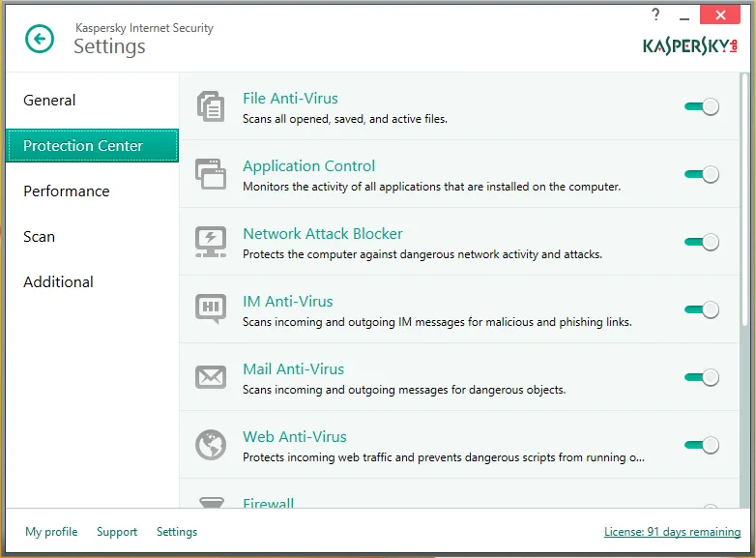756x558 pixels.
Task: Close the Kaspersky settings window
Action: [x=720, y=15]
